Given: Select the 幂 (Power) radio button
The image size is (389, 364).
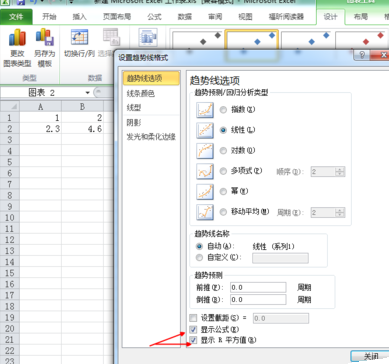Looking at the screenshot, I should click(x=223, y=192).
